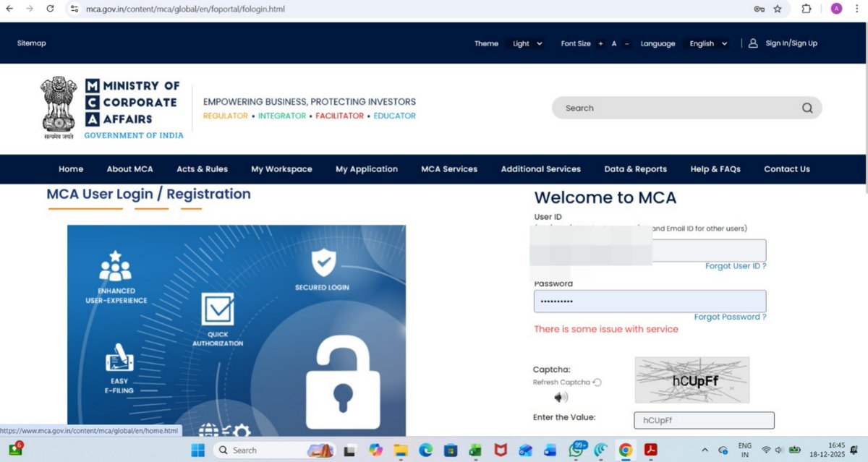The width and height of the screenshot is (868, 462).
Task: Click the user icon beside Sign In/Sign Up
Action: (753, 43)
